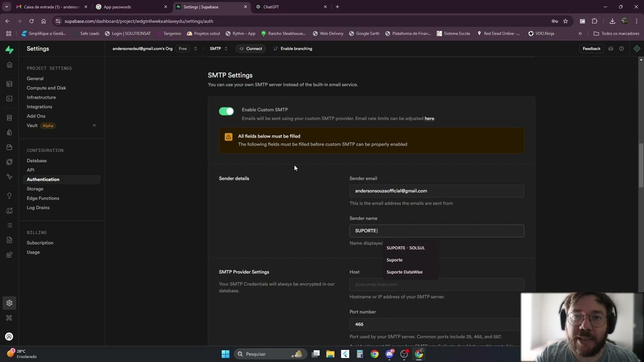This screenshot has height=362, width=644.
Task: Open the Authentication lock sidebar icon
Action: (9, 132)
